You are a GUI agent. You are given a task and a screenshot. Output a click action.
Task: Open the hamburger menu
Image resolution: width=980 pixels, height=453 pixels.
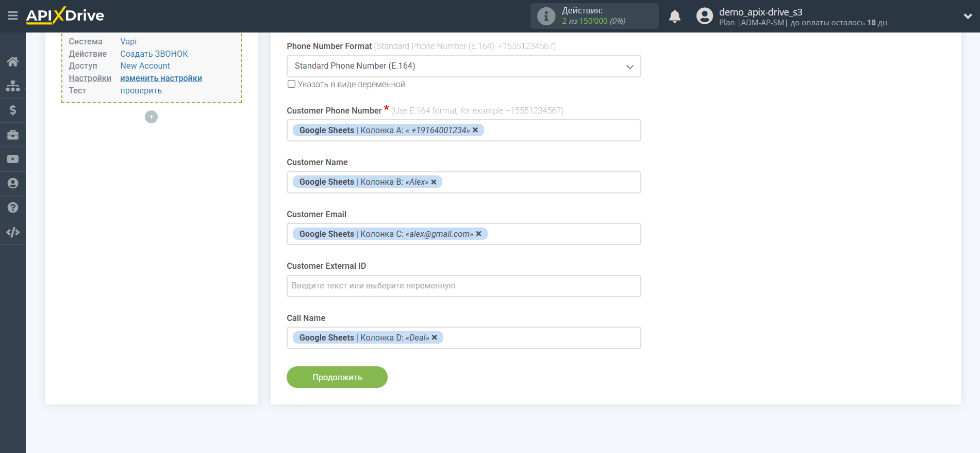point(13,16)
